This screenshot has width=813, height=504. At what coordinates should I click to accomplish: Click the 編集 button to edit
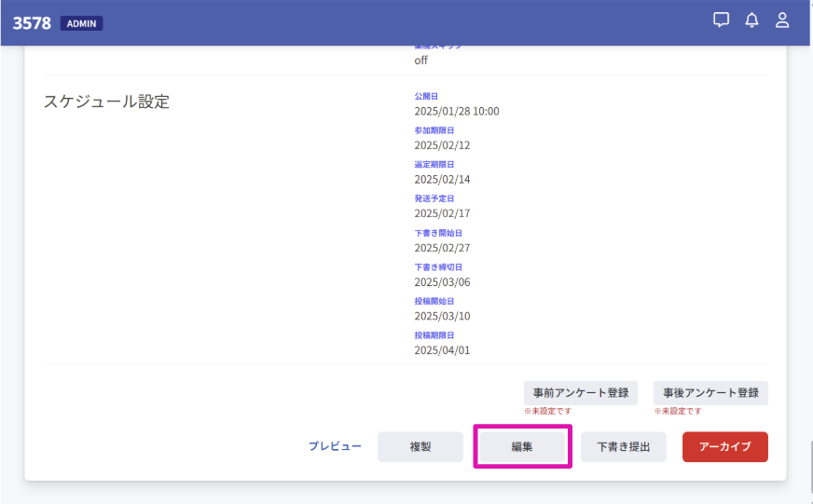(x=522, y=447)
